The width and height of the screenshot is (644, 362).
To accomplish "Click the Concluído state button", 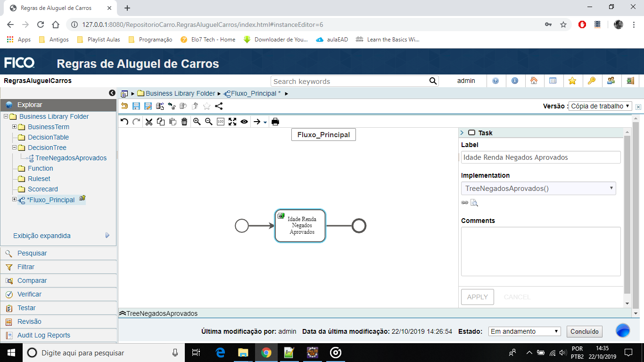I will coord(584,331).
